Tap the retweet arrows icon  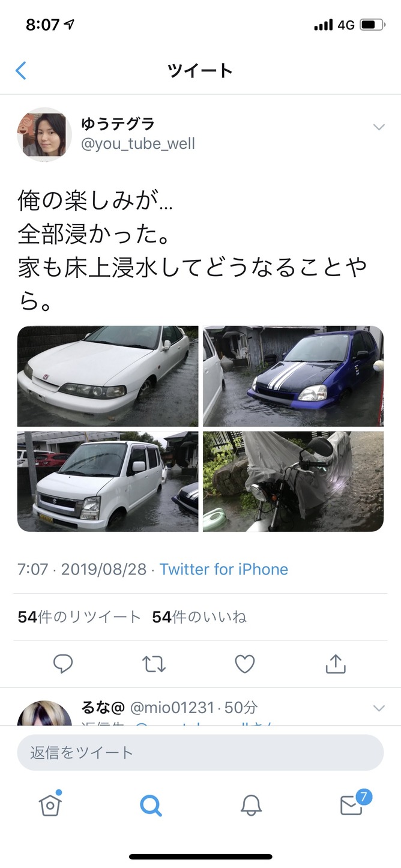tap(154, 664)
